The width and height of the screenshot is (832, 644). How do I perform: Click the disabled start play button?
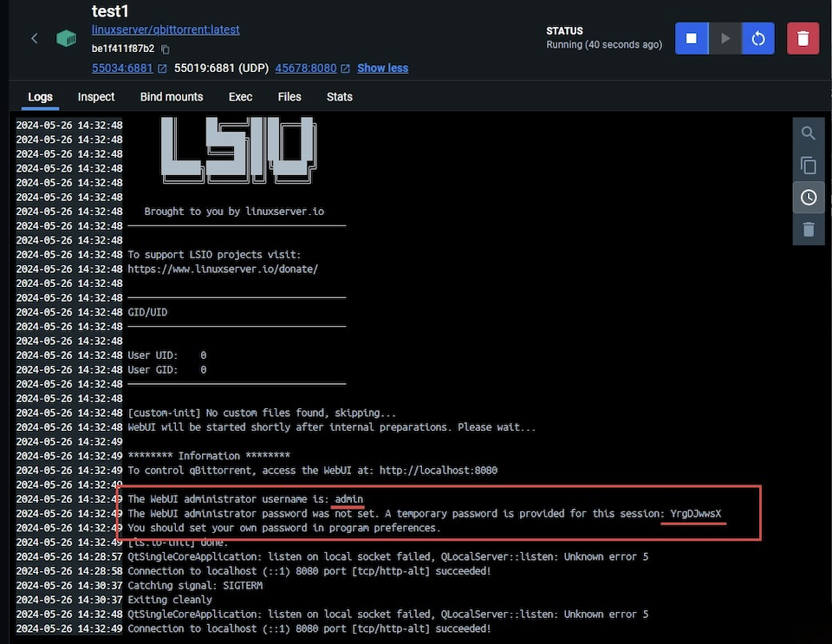(x=725, y=38)
